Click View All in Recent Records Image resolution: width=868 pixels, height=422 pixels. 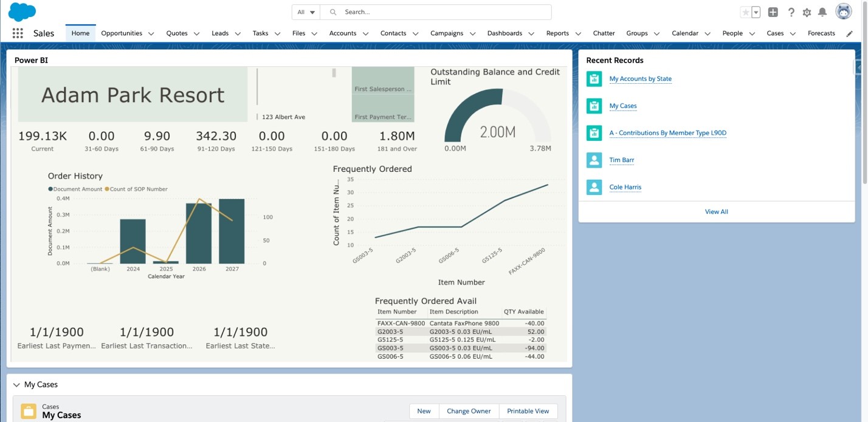tap(716, 212)
